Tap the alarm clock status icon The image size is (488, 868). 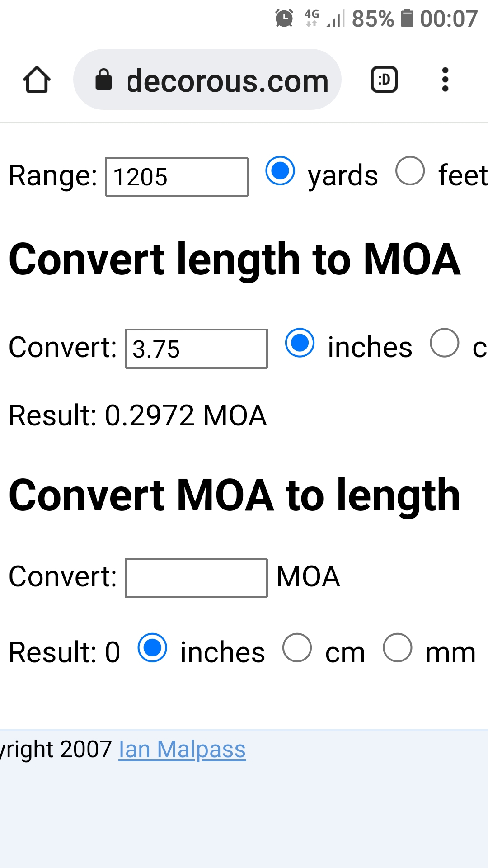coord(284,19)
